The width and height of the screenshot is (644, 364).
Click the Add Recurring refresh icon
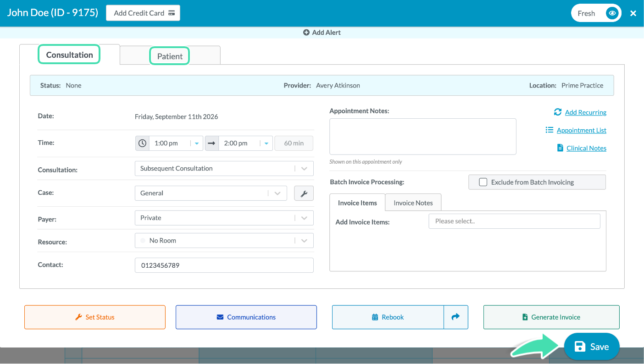(x=558, y=112)
